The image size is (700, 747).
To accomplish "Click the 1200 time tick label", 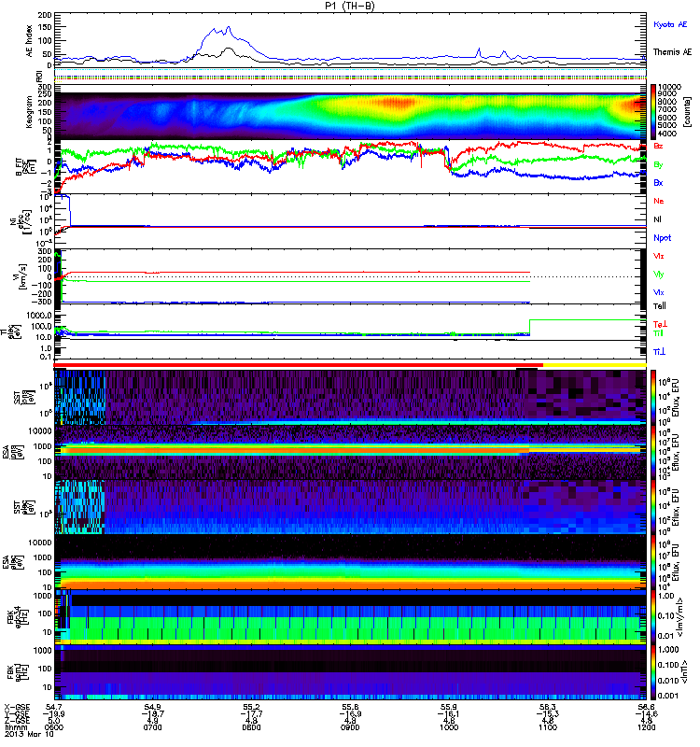I will pos(646,727).
